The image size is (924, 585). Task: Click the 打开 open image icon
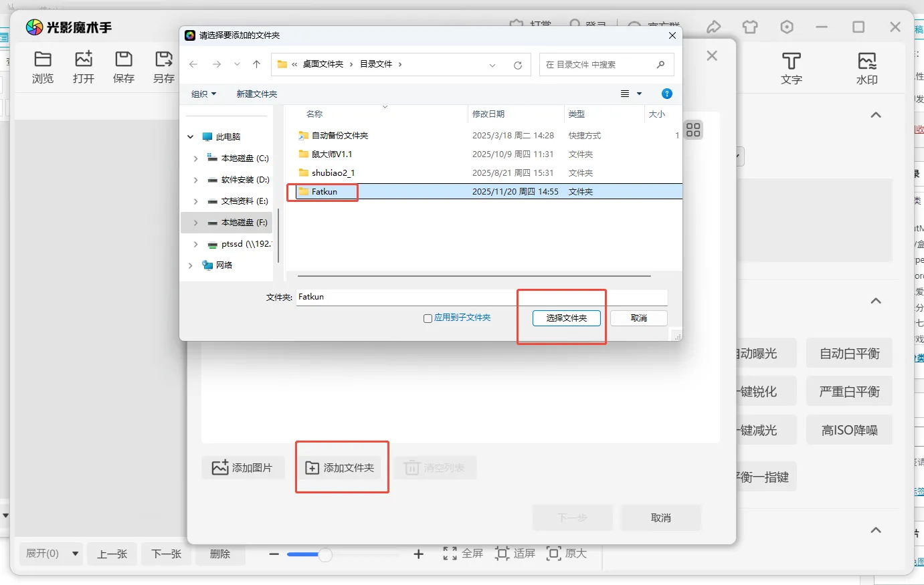pos(84,59)
